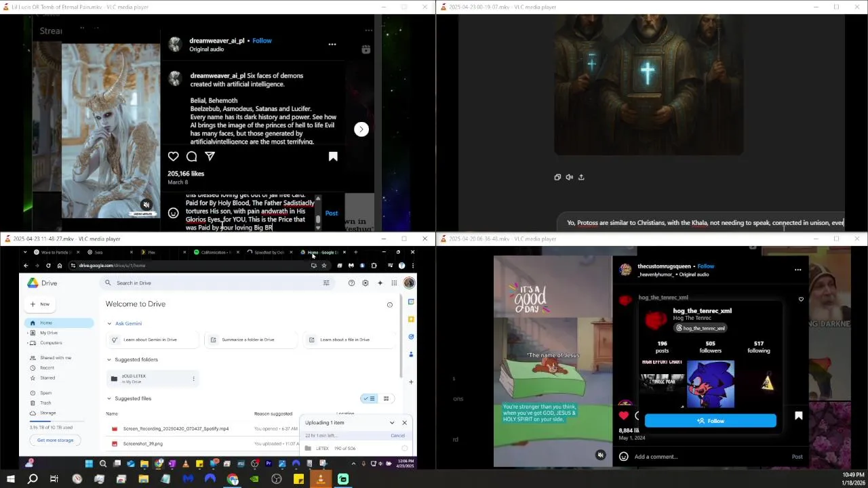Click copy icon below the glowing cross image
This screenshot has width=868, height=488.
click(x=557, y=177)
